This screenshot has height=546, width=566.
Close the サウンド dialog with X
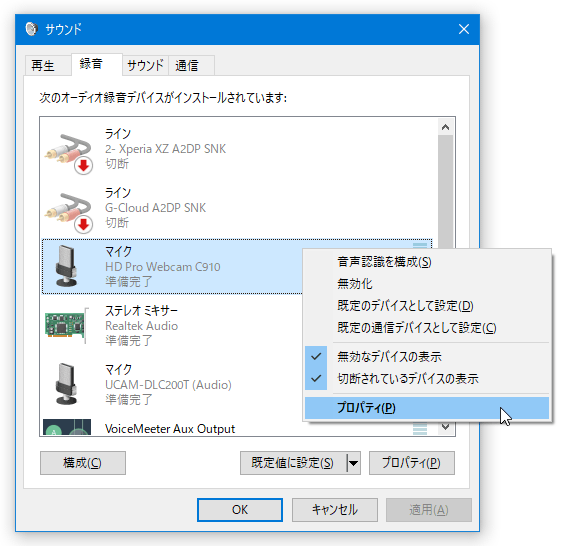click(464, 29)
